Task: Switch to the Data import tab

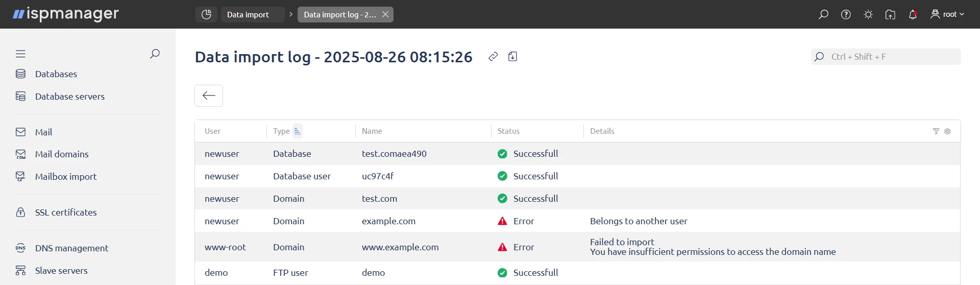Action: click(x=253, y=14)
